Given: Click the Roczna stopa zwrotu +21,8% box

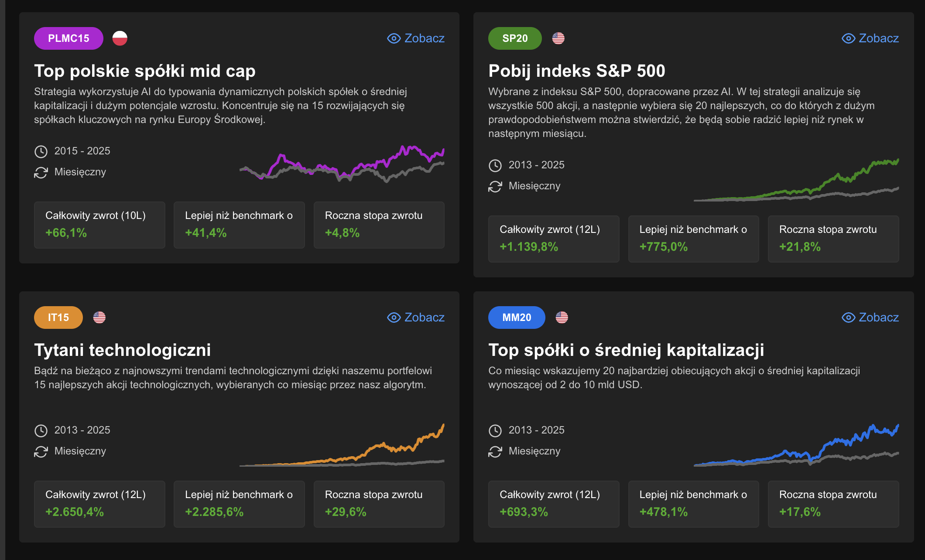Looking at the screenshot, I should click(833, 239).
